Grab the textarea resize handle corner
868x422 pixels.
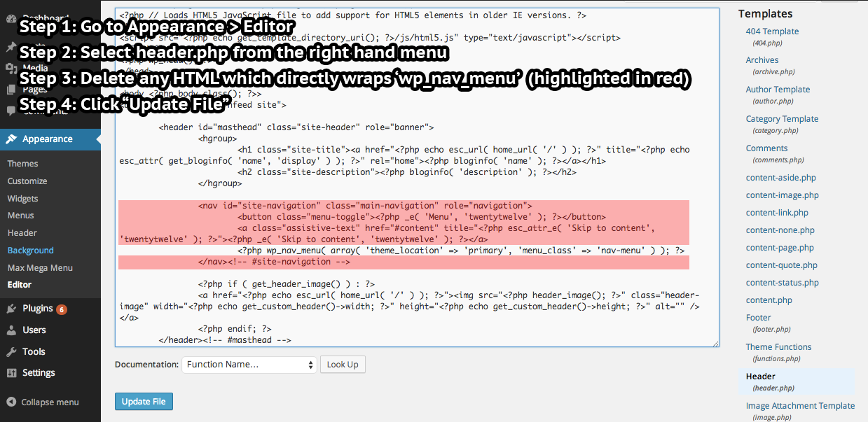pyautogui.click(x=715, y=343)
